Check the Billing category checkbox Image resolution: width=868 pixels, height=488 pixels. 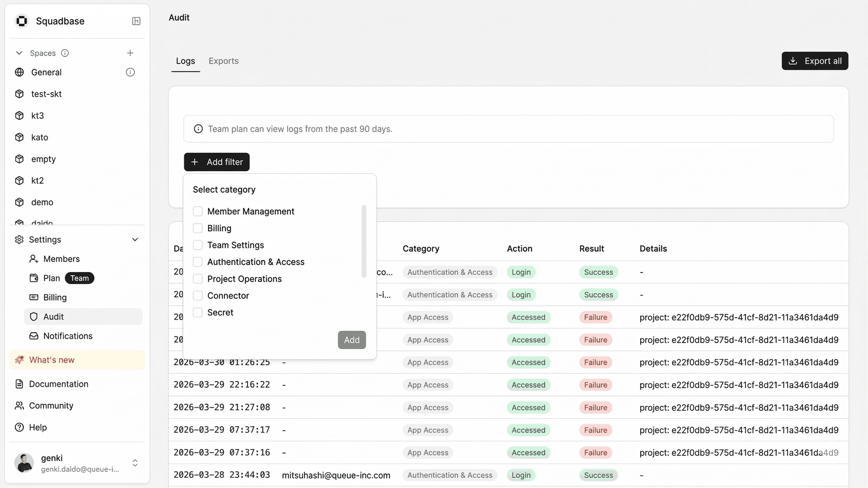coord(198,228)
